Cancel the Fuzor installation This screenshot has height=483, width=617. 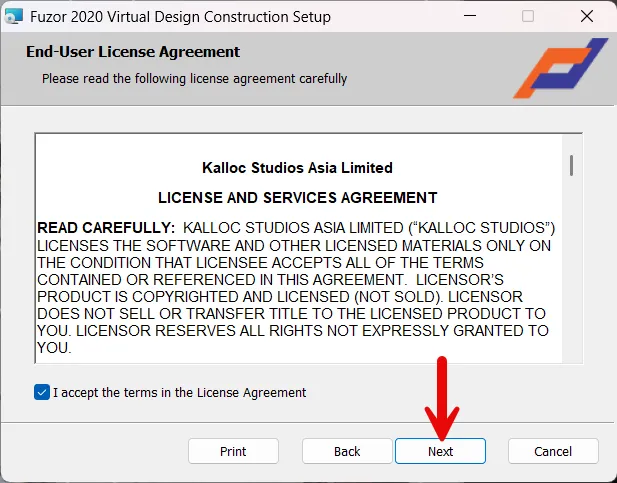[x=553, y=451]
